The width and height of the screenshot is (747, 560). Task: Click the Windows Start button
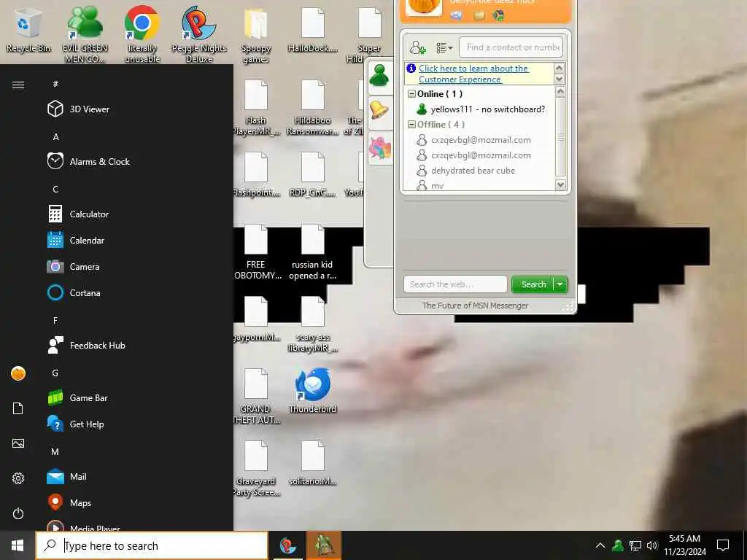pyautogui.click(x=18, y=545)
